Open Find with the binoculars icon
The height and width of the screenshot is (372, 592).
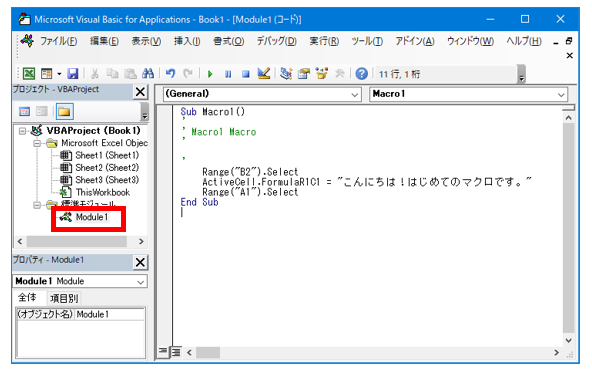coord(148,73)
